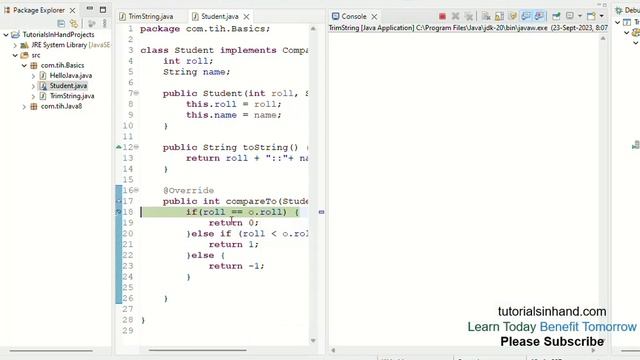Click editor vertical scrollbar down arrow
Screen dimensions: 640x360
(x=313, y=340)
